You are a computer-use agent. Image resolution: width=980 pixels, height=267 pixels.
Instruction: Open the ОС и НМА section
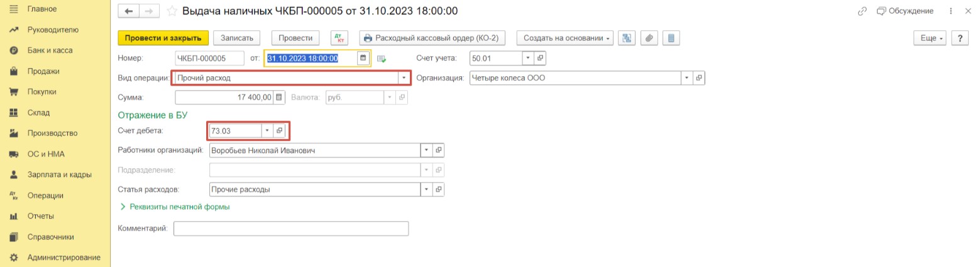(46, 154)
